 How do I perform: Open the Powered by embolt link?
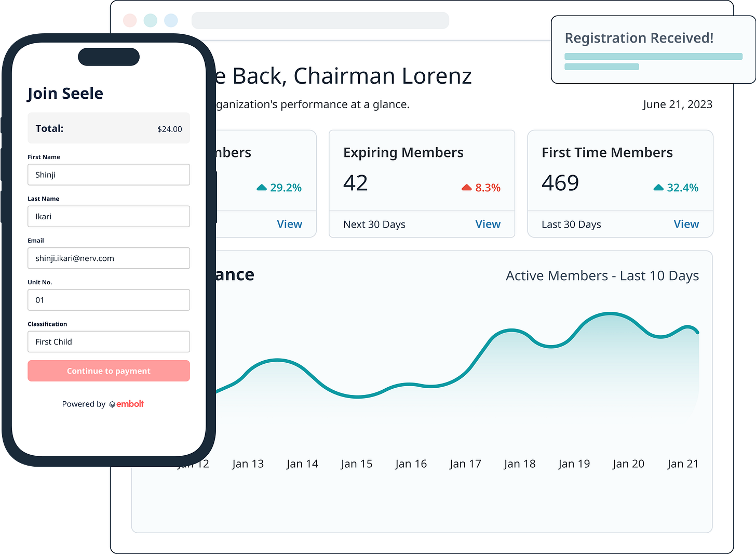(x=102, y=404)
